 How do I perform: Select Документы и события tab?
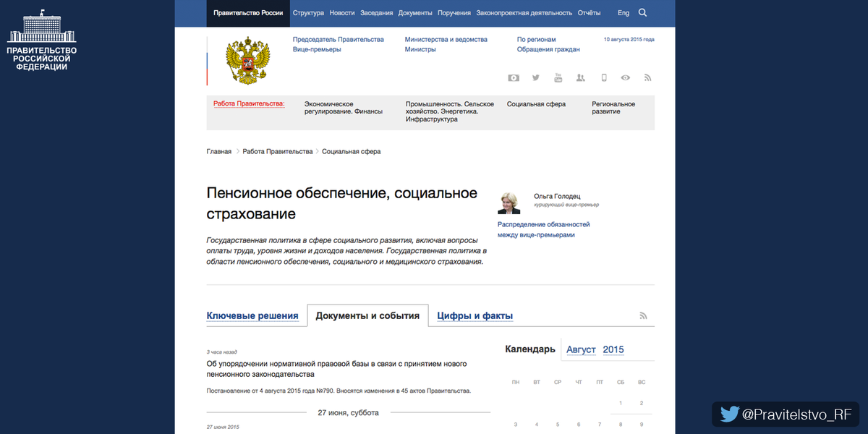(x=367, y=316)
